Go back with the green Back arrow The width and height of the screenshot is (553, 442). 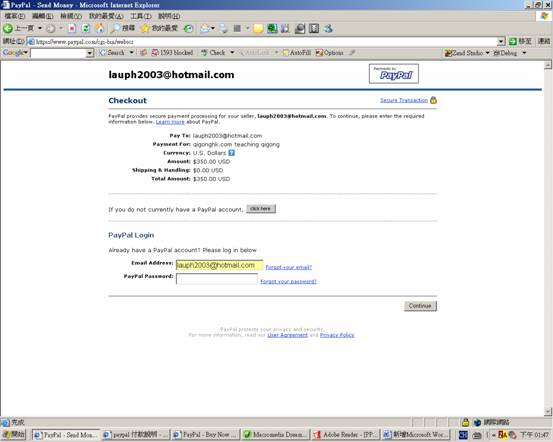(8, 28)
